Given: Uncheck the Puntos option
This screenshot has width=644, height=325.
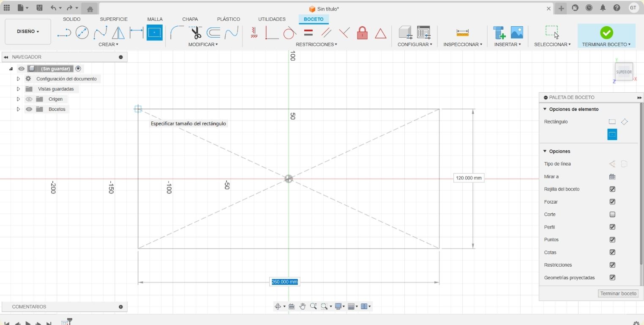Looking at the screenshot, I should (x=612, y=240).
